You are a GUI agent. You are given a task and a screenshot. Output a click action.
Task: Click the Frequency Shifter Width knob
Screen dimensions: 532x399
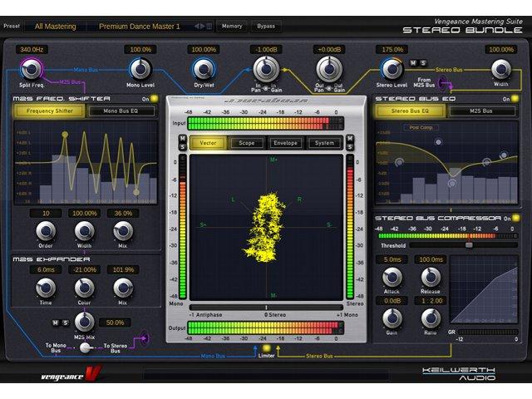[84, 231]
